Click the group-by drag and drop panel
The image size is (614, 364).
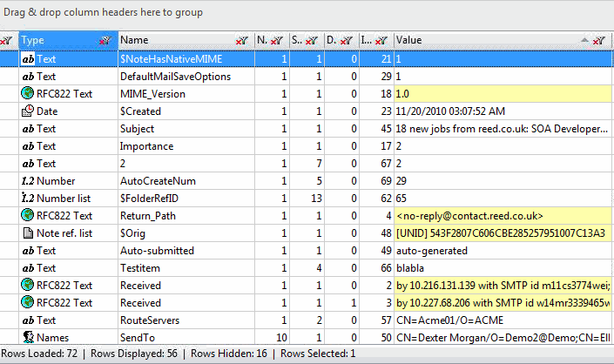(x=307, y=13)
